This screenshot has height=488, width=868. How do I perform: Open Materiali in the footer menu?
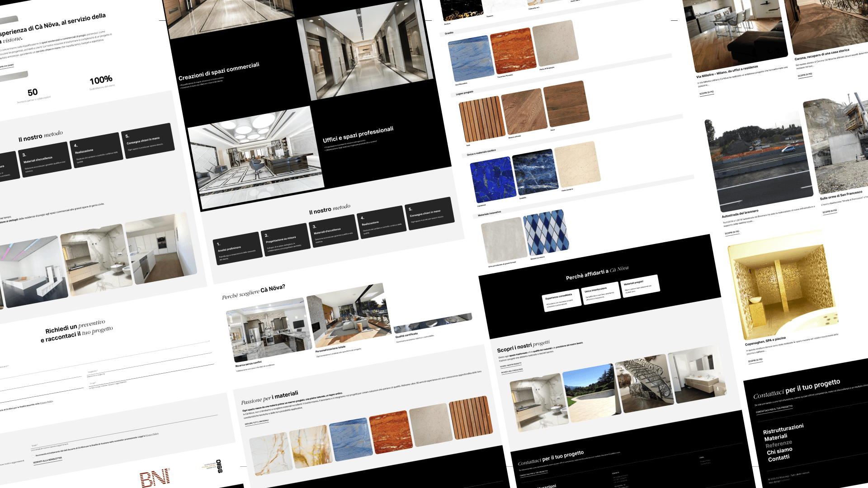[x=776, y=437]
